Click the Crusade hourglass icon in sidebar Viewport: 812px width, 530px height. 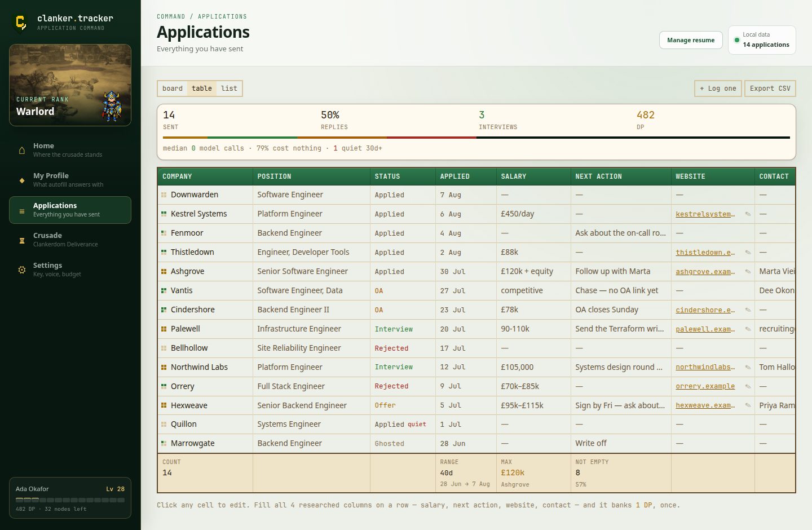click(22, 240)
